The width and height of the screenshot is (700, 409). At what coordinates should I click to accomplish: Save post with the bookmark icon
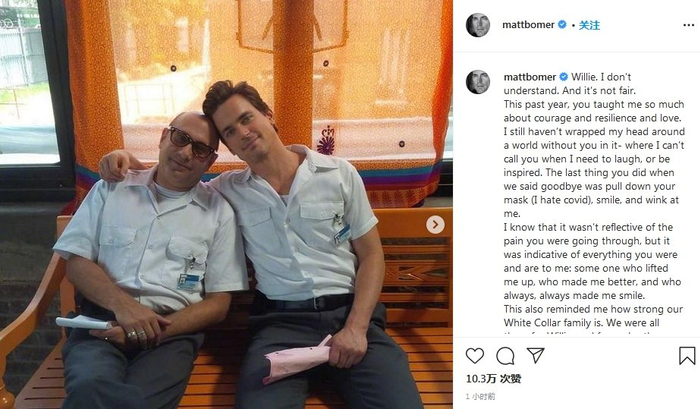[x=687, y=356]
